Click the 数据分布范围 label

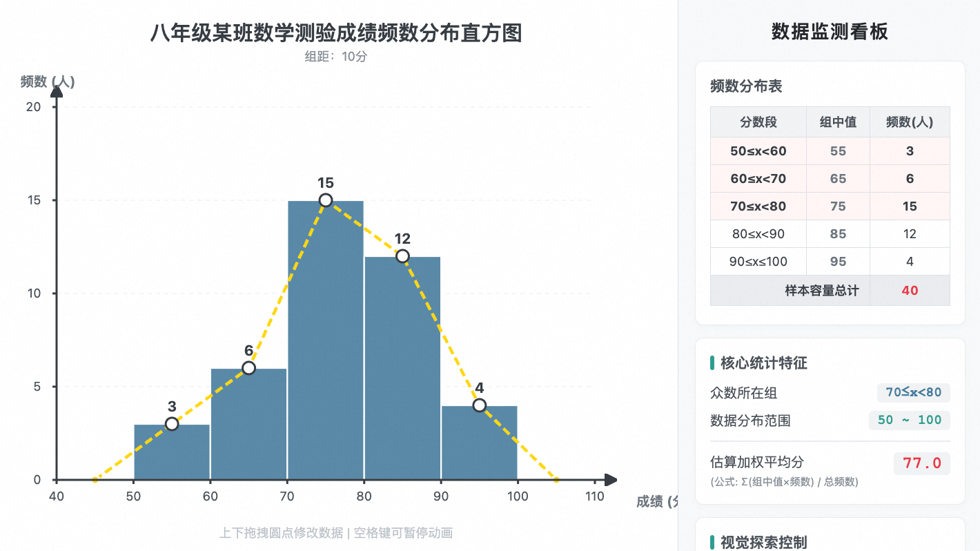(750, 420)
